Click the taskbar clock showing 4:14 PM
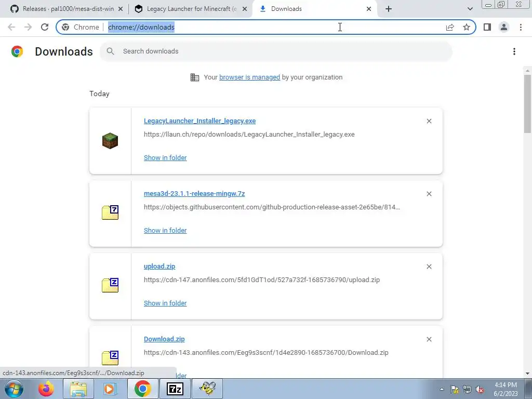 506,389
